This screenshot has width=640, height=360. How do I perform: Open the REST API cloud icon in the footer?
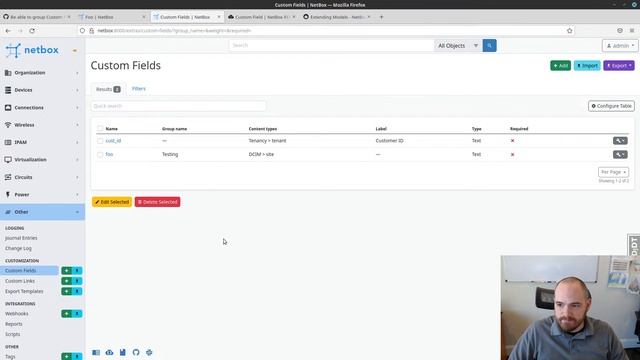tap(109, 352)
